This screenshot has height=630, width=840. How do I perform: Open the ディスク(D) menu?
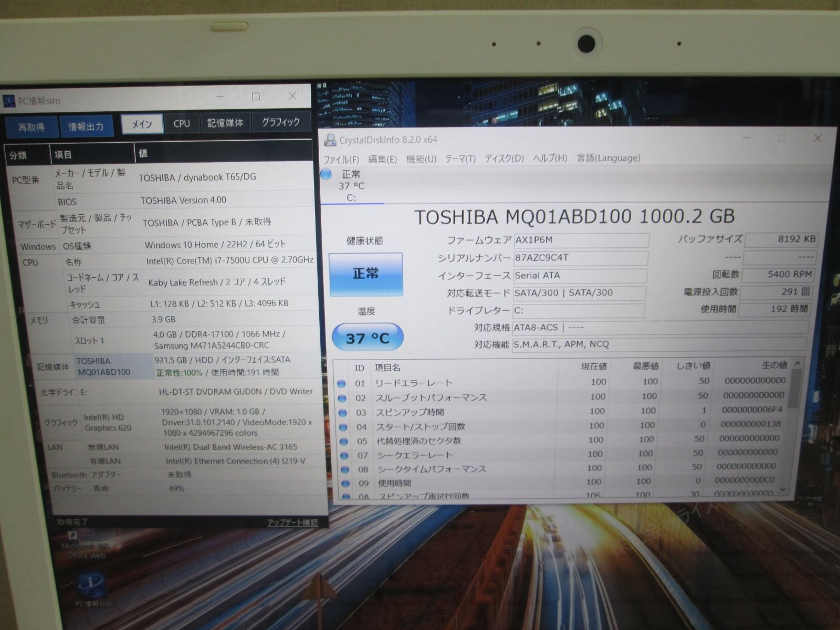point(504,158)
